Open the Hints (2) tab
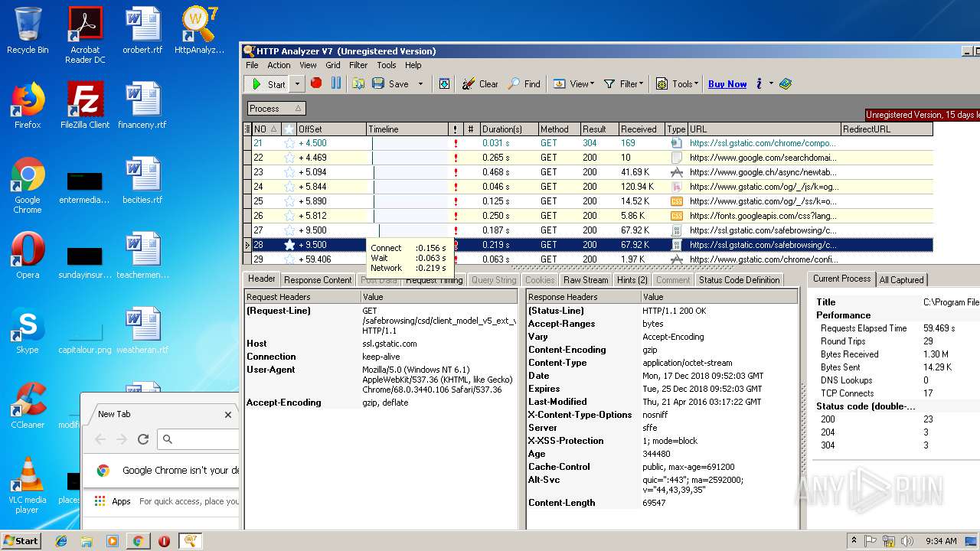980x551 pixels. 632,280
